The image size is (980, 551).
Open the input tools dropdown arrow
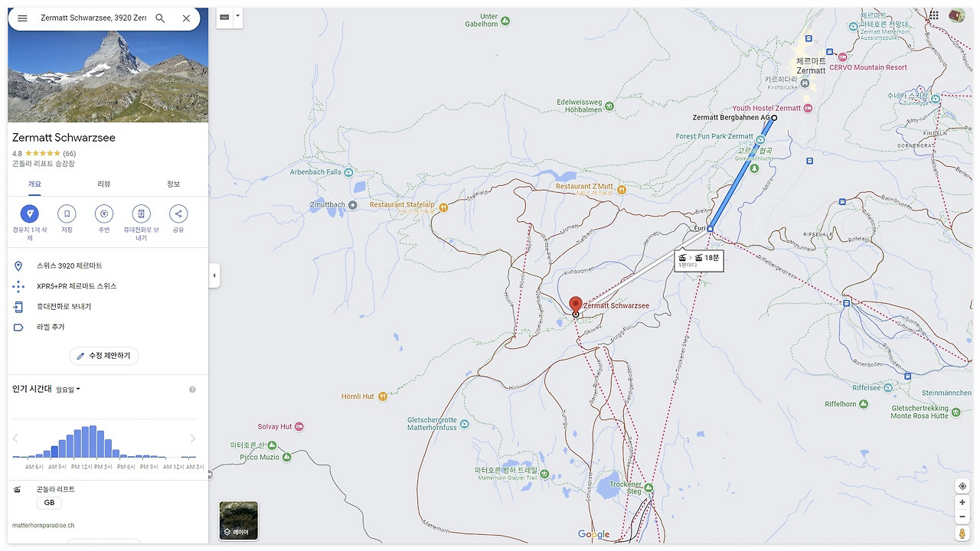coord(237,17)
